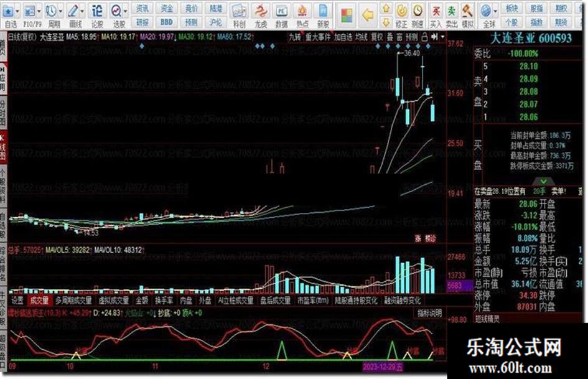588x379 pixels.
Task: Open the 选股 stock screener icon
Action: click(x=116, y=11)
